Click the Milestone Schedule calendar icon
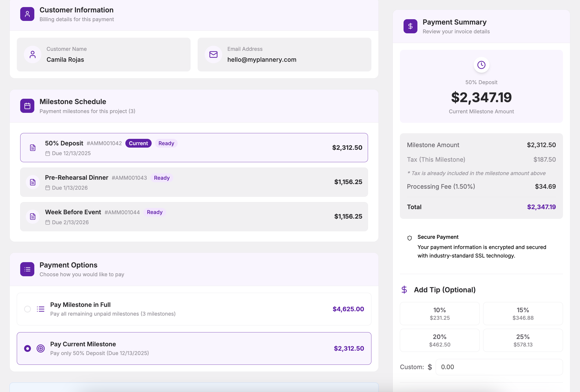The width and height of the screenshot is (580, 392). click(27, 106)
